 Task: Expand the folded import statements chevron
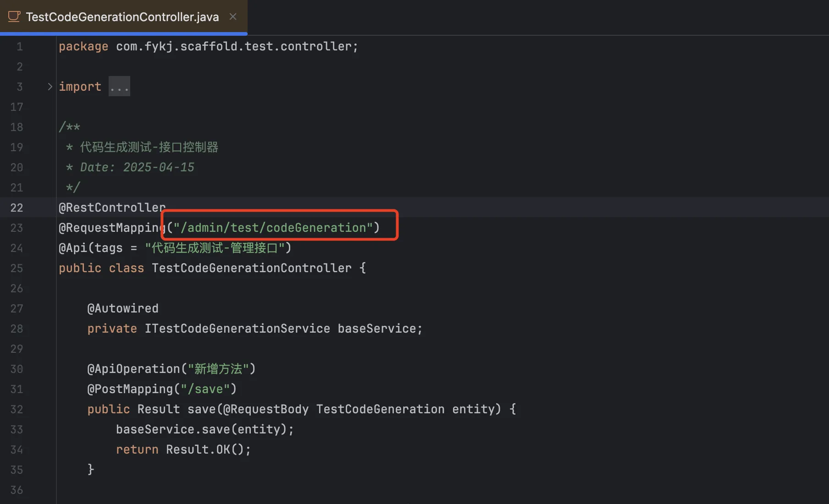pos(50,87)
